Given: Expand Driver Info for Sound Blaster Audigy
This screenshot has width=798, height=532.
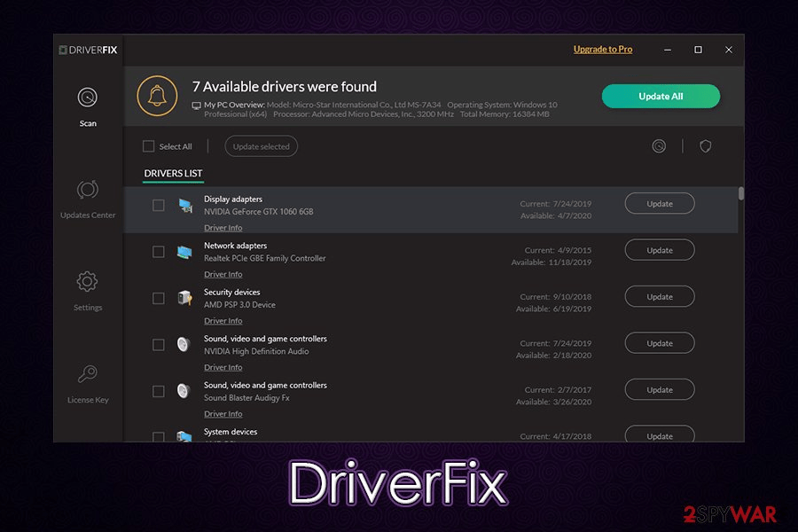Looking at the screenshot, I should [x=223, y=414].
